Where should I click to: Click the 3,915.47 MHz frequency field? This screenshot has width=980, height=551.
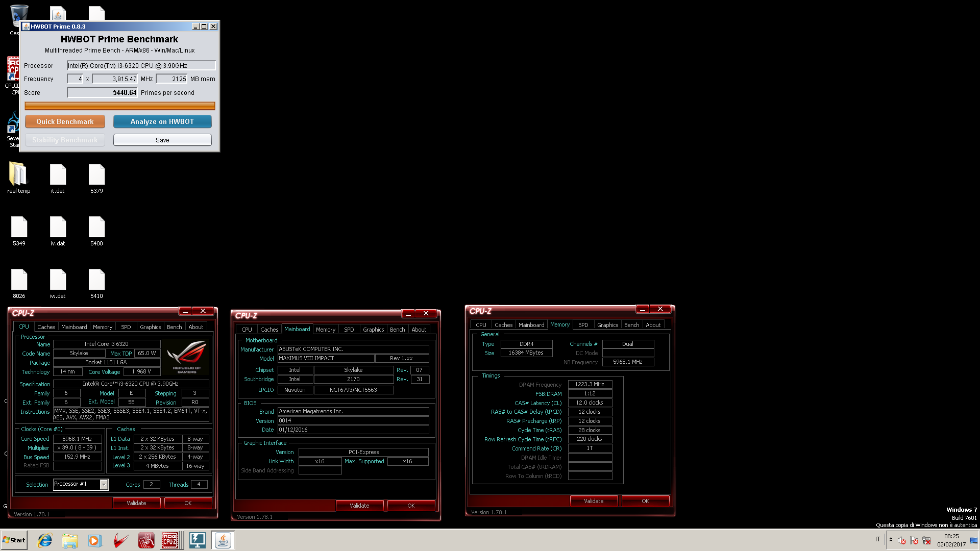point(115,79)
